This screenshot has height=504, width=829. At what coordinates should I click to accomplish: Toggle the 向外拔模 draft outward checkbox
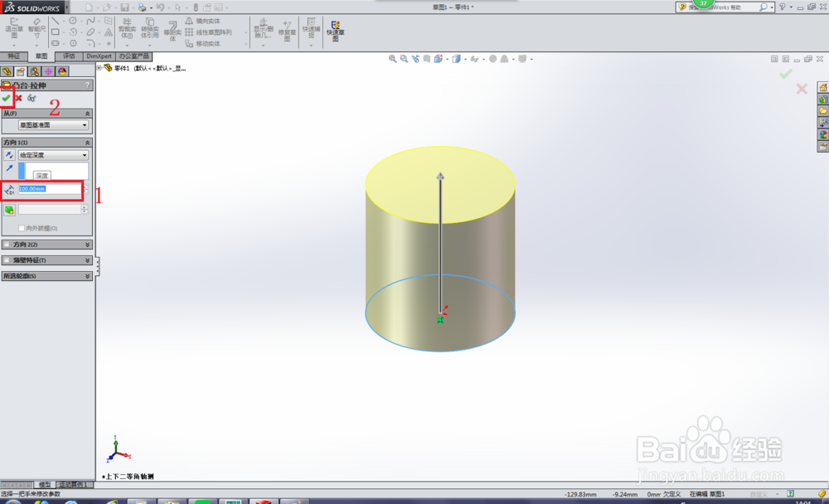click(x=22, y=228)
